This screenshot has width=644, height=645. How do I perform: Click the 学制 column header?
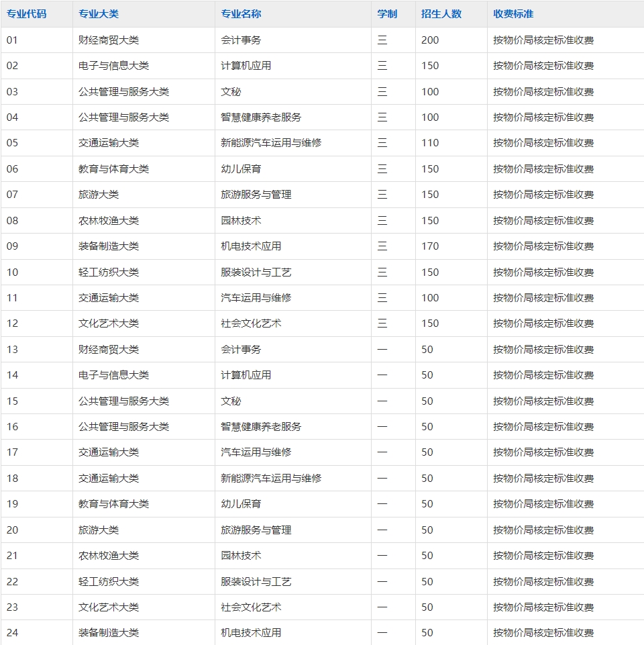pyautogui.click(x=387, y=14)
